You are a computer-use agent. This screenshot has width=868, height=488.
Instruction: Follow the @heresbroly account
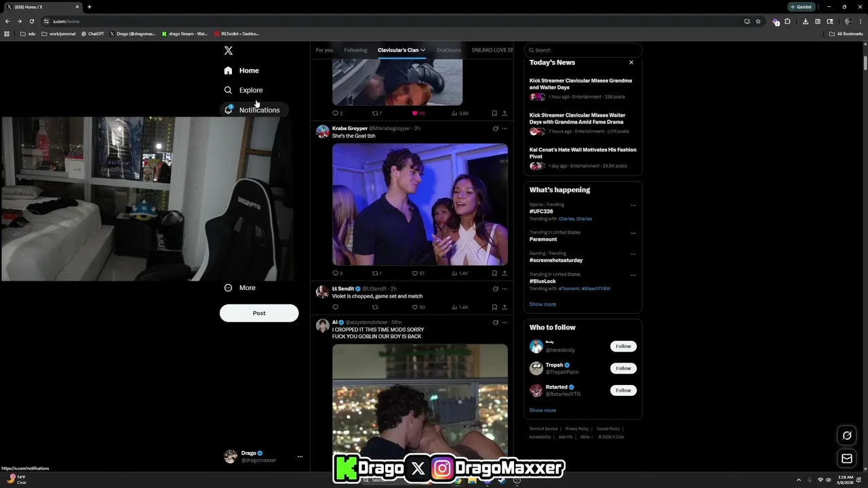point(623,346)
